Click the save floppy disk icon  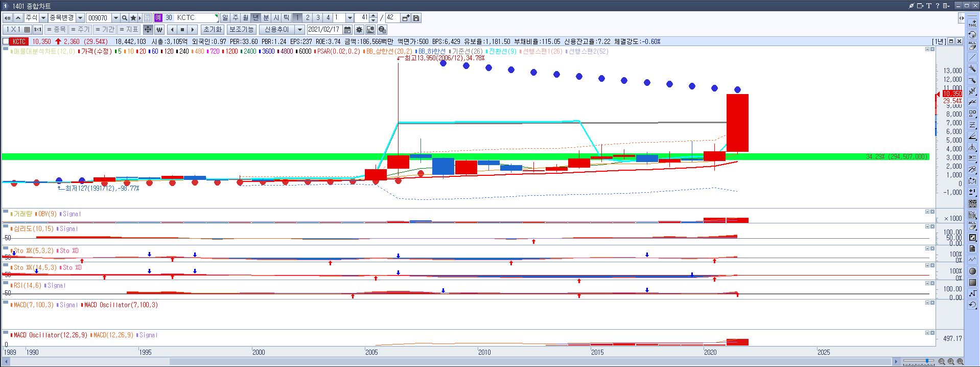coord(416,18)
